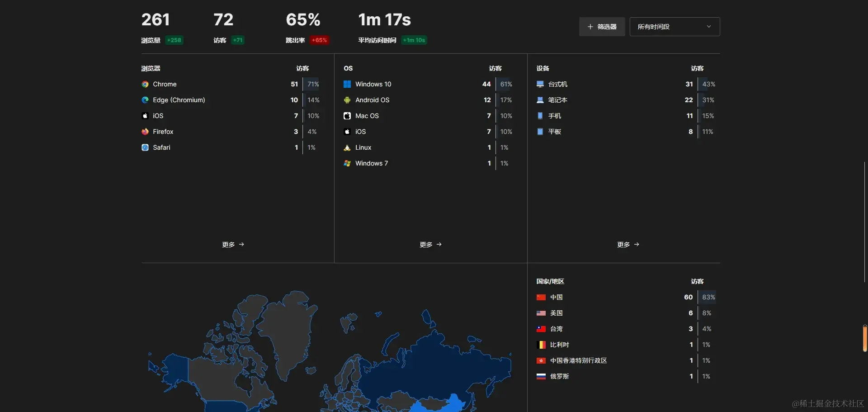
Task: Click the 中国香港特别行政区 label
Action: [x=579, y=360]
